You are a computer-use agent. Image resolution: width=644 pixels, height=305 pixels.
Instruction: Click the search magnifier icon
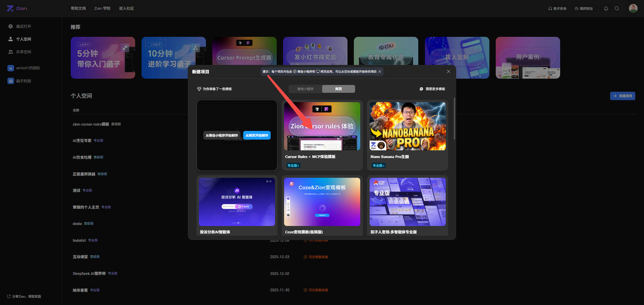coord(617,9)
